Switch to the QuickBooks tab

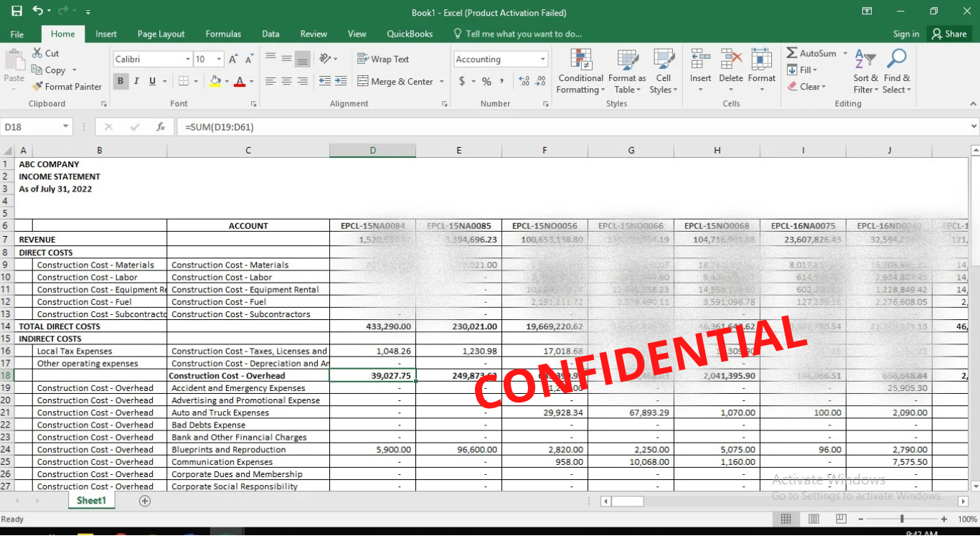pyautogui.click(x=410, y=34)
